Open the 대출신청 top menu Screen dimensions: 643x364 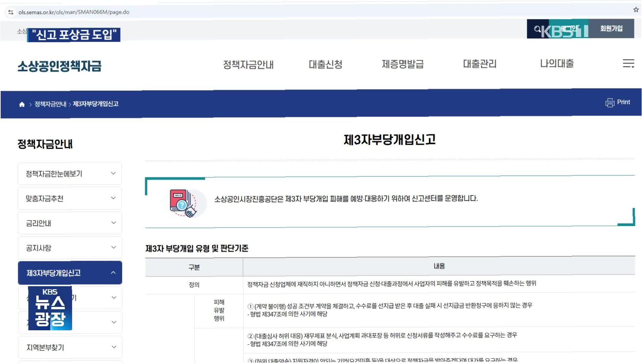325,64
